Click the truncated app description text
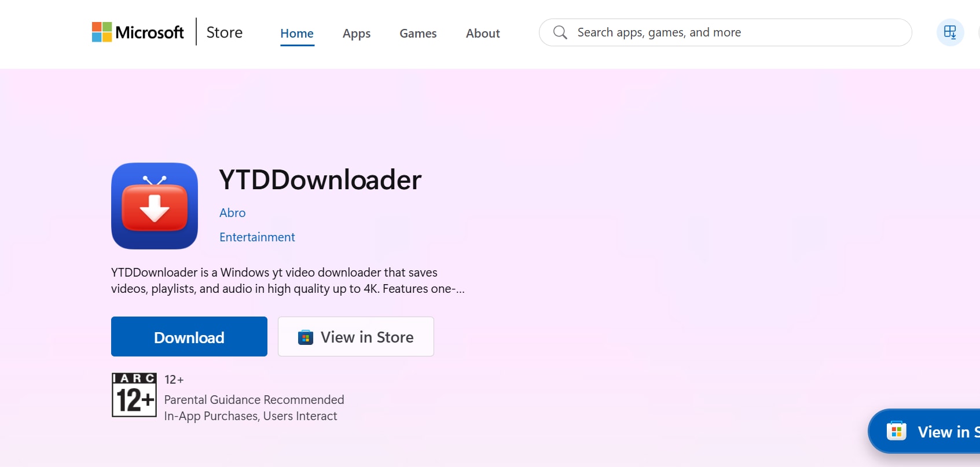 point(288,281)
